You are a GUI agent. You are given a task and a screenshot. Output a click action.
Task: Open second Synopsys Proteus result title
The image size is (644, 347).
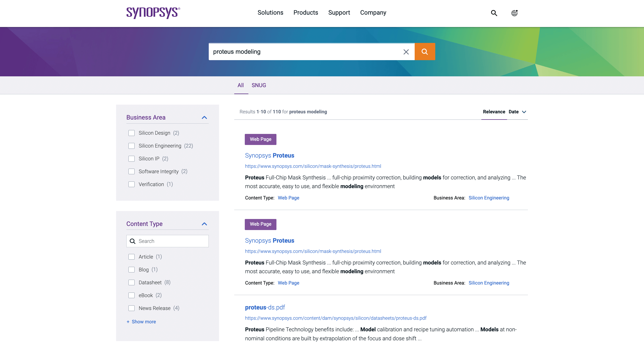[269, 241]
